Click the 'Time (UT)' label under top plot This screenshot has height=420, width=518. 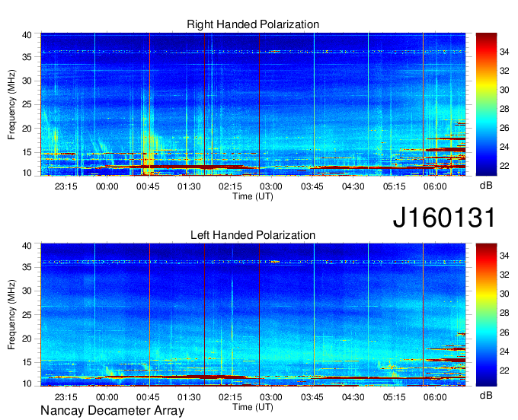point(253,196)
